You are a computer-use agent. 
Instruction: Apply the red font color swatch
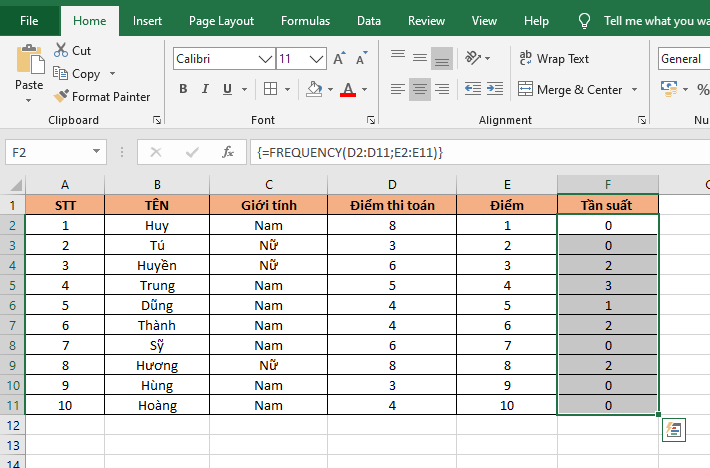pos(348,90)
